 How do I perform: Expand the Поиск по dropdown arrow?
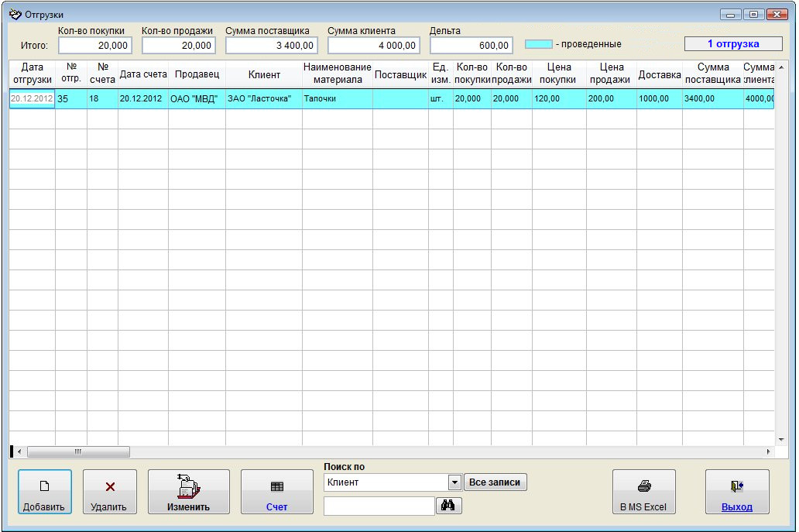pos(454,482)
